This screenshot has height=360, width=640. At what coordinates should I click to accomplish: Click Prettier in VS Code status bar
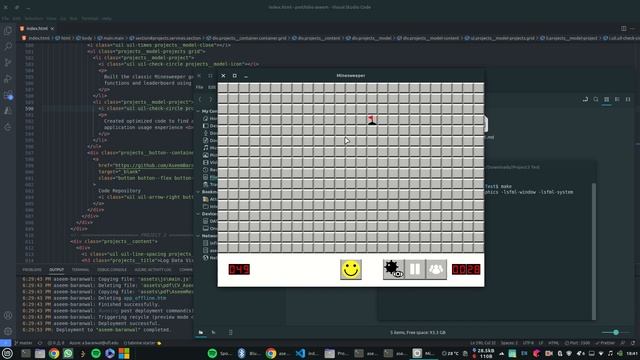coord(605,343)
